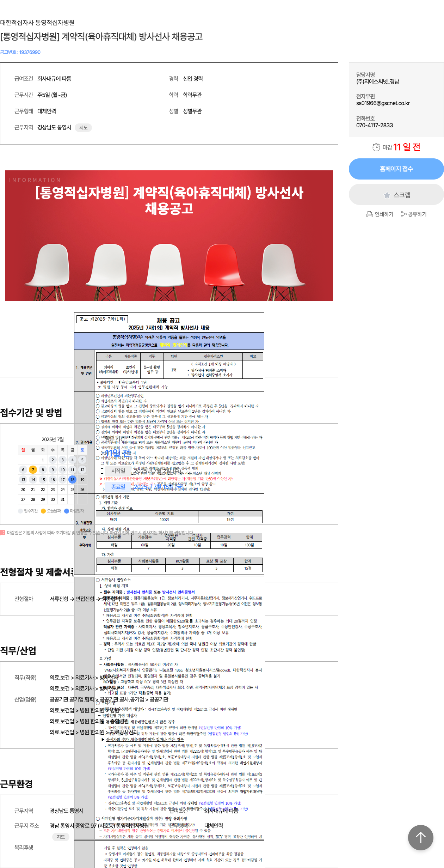Click 근무시간 value 주5일 (월~금)
This screenshot has width=444, height=868.
point(52,95)
